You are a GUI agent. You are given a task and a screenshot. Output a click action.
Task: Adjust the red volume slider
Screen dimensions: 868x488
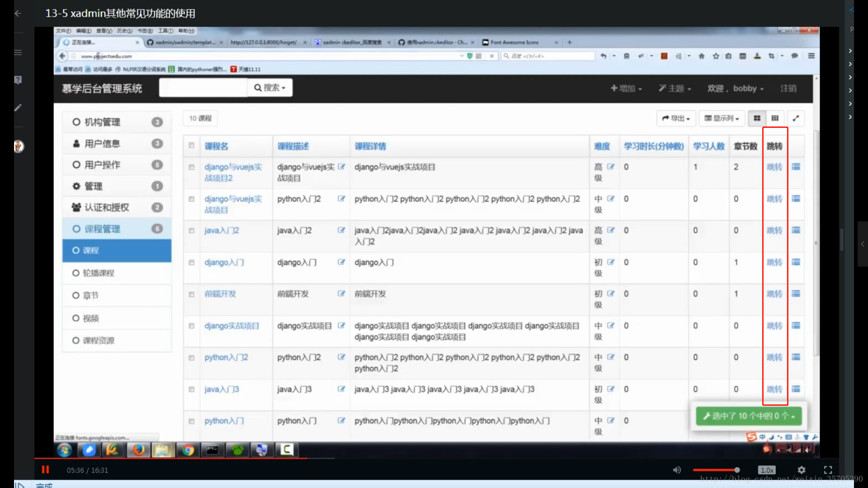coord(716,470)
